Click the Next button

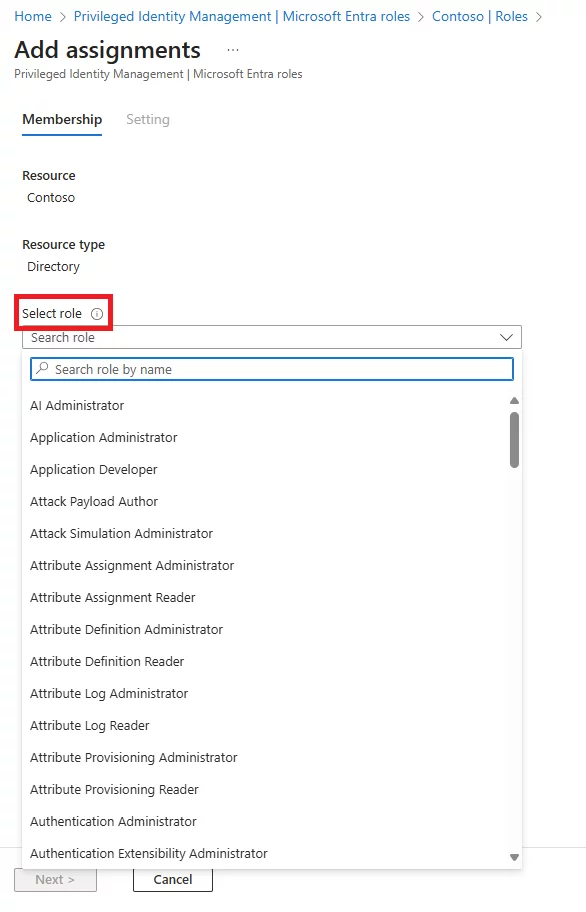pyautogui.click(x=55, y=879)
